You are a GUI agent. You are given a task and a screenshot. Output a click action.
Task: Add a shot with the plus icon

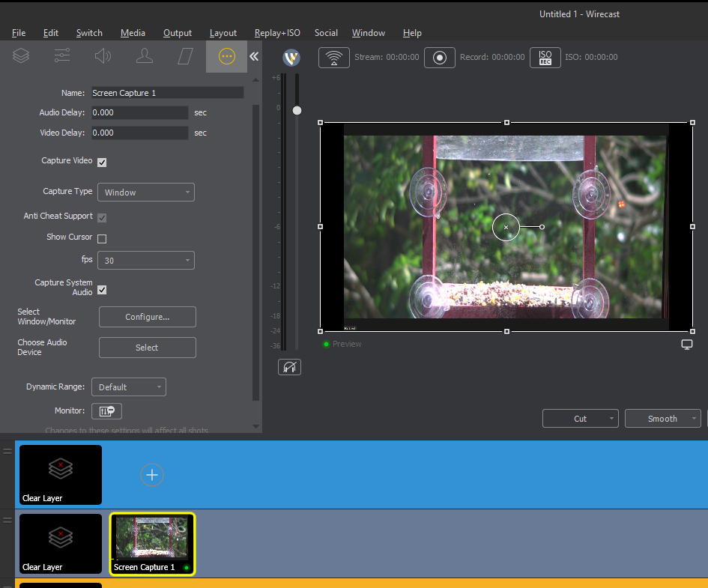(151, 475)
